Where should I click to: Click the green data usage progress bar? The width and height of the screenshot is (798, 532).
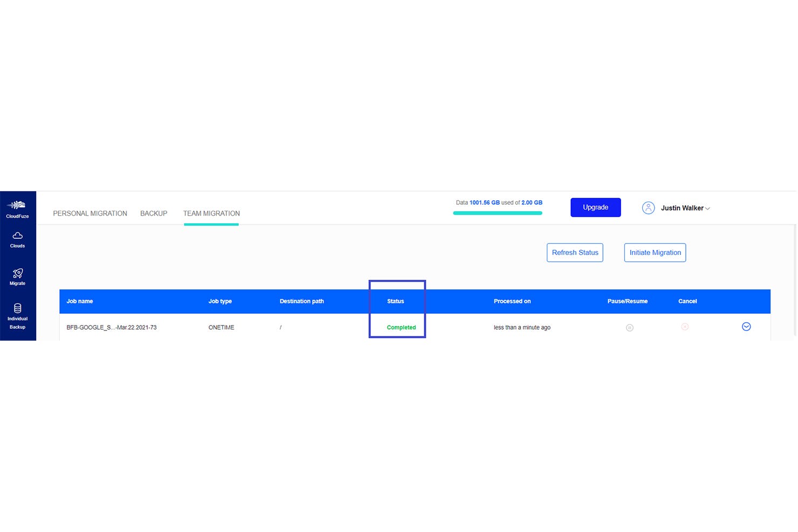coord(497,213)
